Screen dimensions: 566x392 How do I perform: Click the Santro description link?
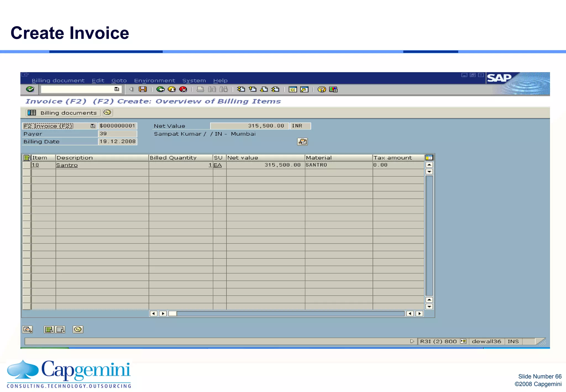[x=67, y=165]
